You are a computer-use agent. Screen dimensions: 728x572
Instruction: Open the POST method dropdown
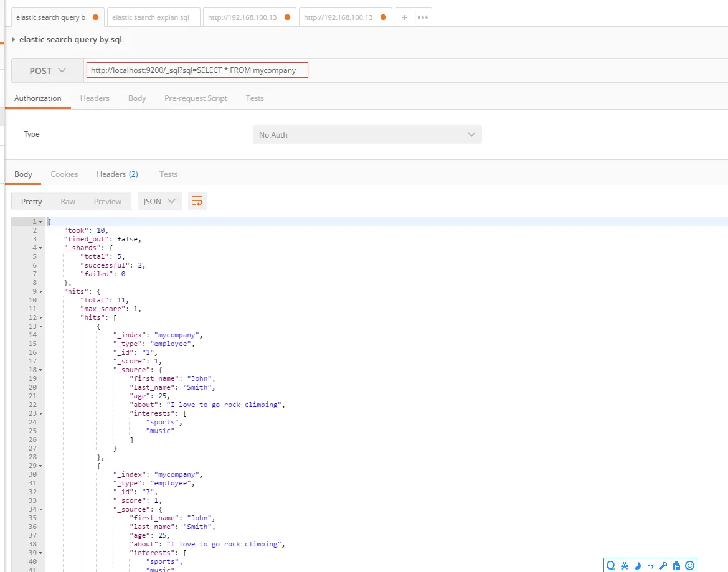(47, 70)
